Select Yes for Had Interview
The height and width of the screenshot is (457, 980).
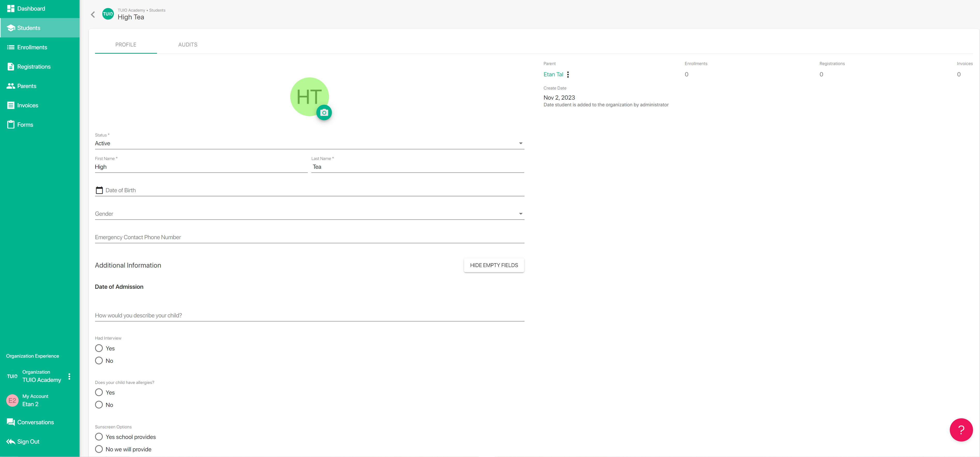point(99,348)
